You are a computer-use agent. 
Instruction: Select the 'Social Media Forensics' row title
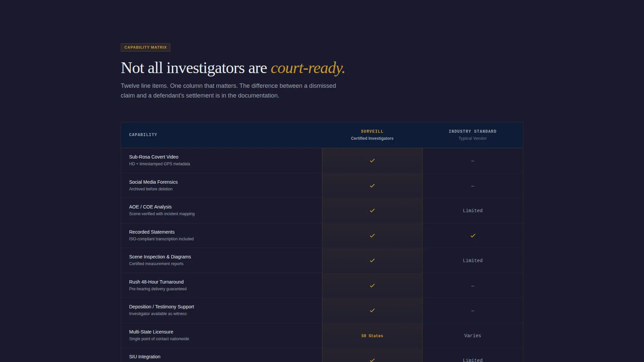153,182
